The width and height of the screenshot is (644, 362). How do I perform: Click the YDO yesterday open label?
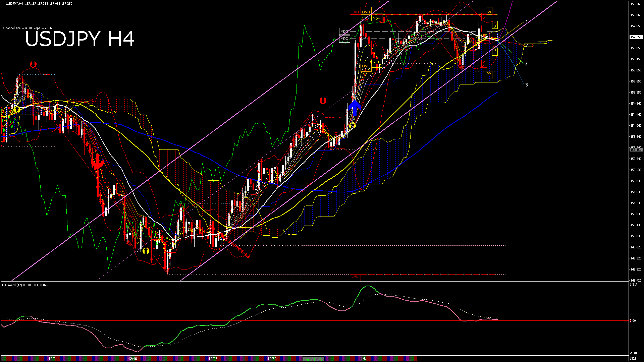point(344,39)
